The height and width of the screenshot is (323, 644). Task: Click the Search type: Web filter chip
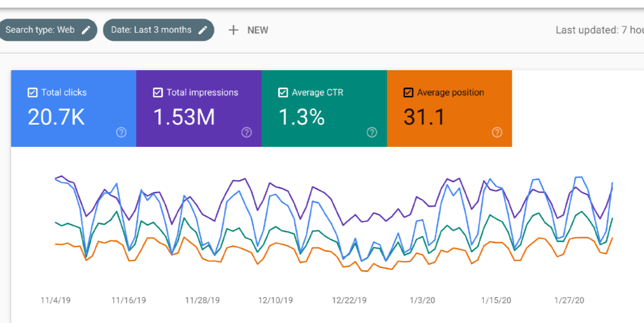click(48, 30)
